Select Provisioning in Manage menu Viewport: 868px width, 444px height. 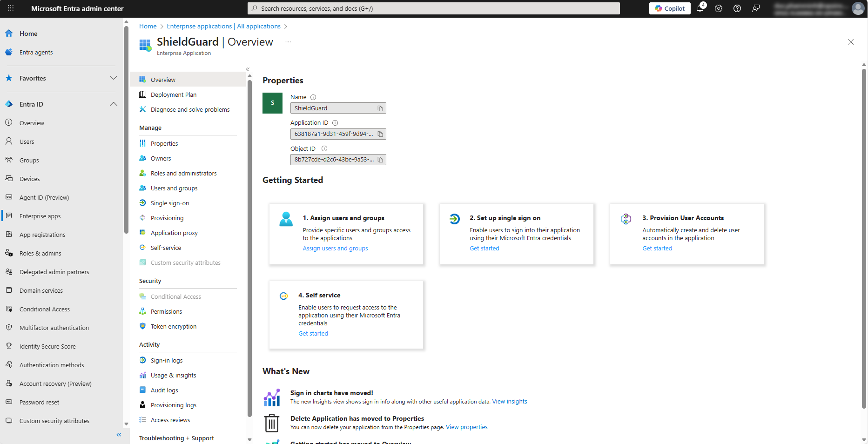167,218
